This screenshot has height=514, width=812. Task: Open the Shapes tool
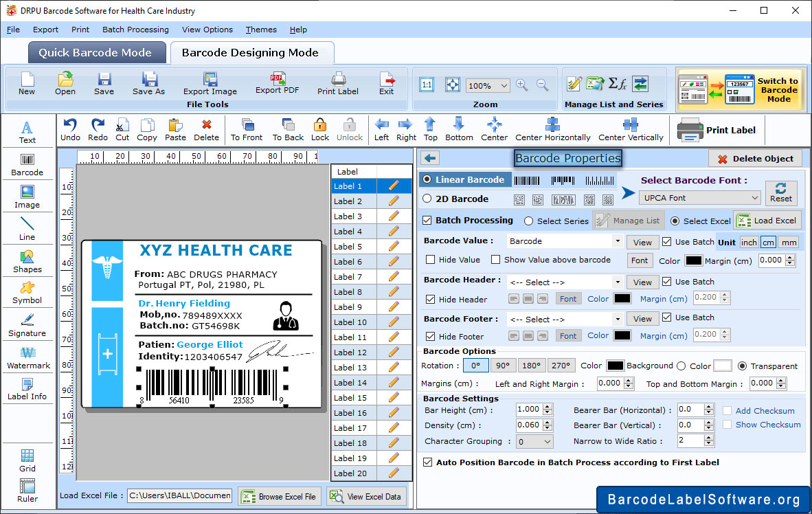27,262
